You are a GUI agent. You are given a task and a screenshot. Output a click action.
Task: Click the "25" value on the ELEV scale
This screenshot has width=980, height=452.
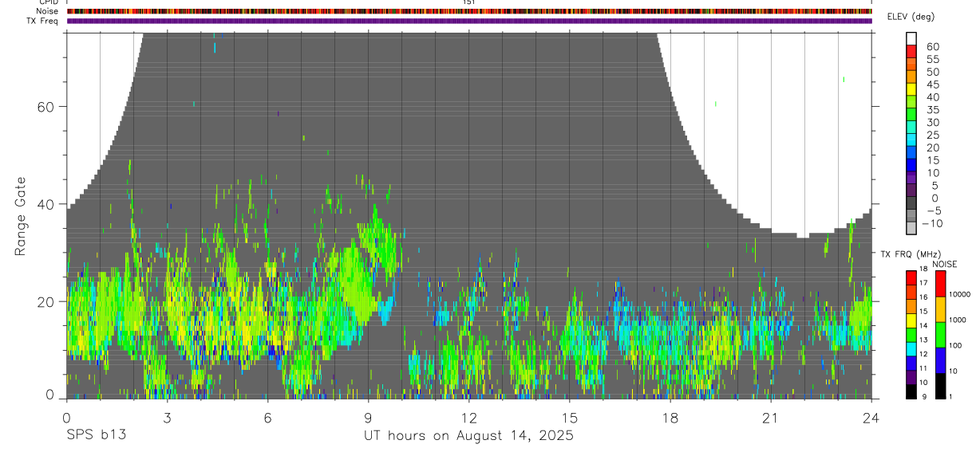click(932, 135)
